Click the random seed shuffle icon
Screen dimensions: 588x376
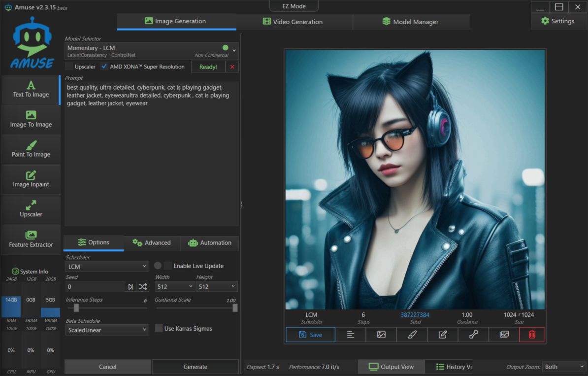tap(143, 287)
